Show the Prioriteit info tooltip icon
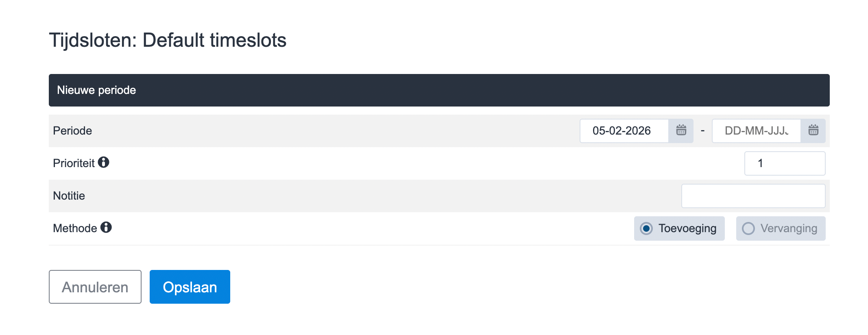This screenshot has width=868, height=335. click(x=104, y=163)
